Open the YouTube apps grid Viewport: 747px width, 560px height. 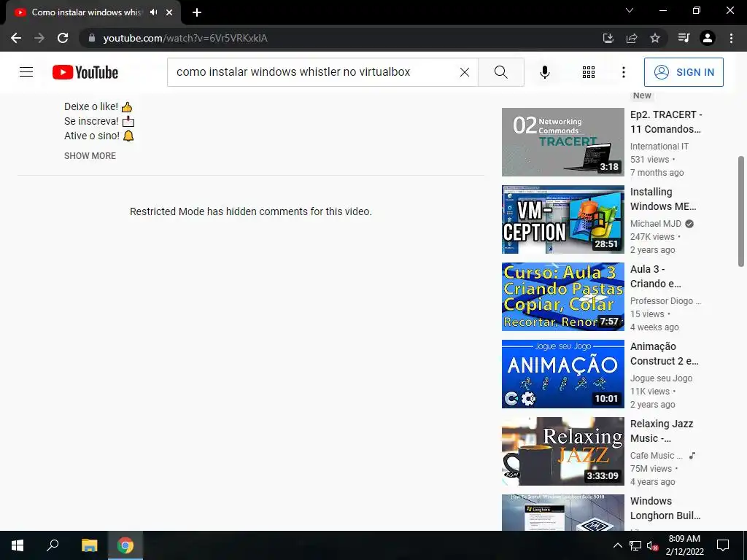589,72
